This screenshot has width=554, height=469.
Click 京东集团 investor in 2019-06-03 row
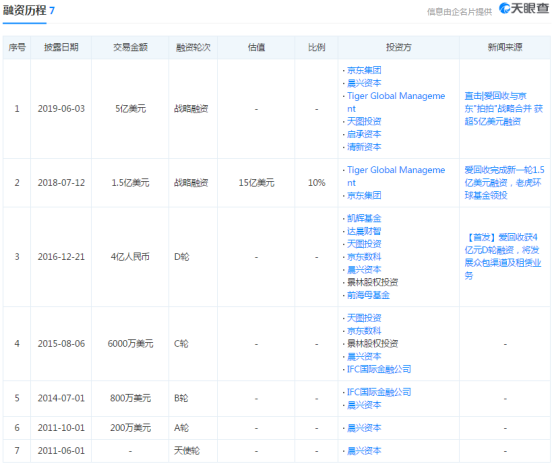pyautogui.click(x=364, y=70)
